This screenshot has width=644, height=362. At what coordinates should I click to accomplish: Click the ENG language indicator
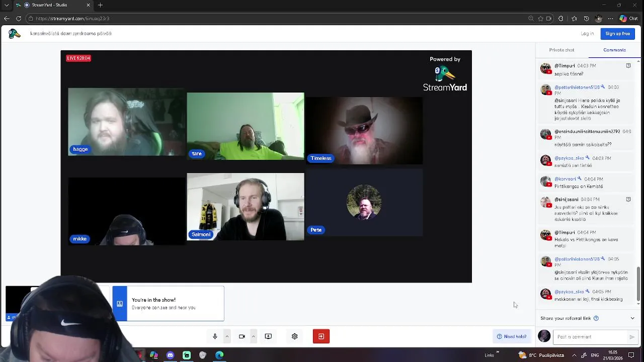coord(594,355)
